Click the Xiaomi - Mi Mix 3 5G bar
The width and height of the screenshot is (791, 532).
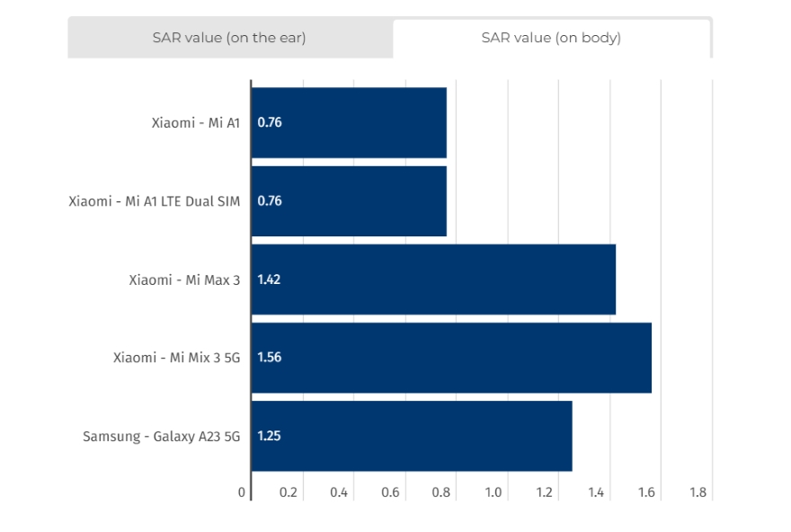(x=451, y=358)
